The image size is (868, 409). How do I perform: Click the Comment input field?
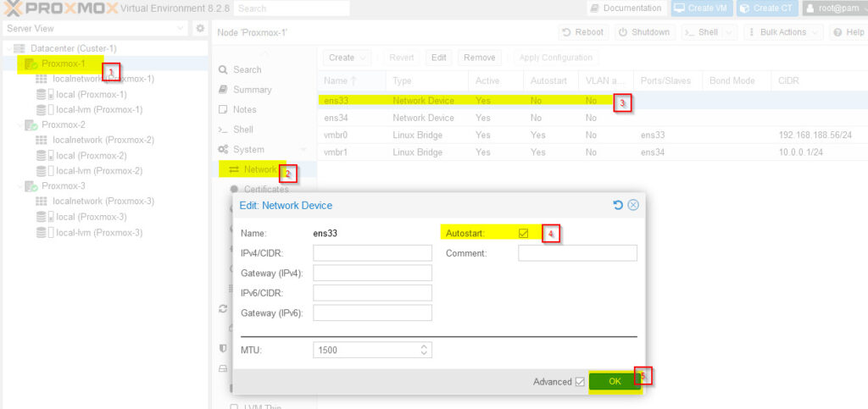577,253
